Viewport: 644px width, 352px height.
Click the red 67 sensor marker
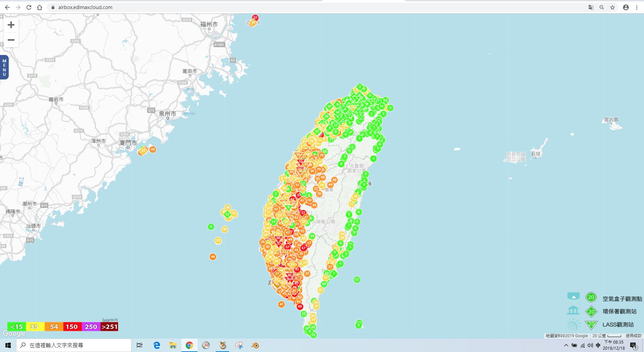[304, 248]
